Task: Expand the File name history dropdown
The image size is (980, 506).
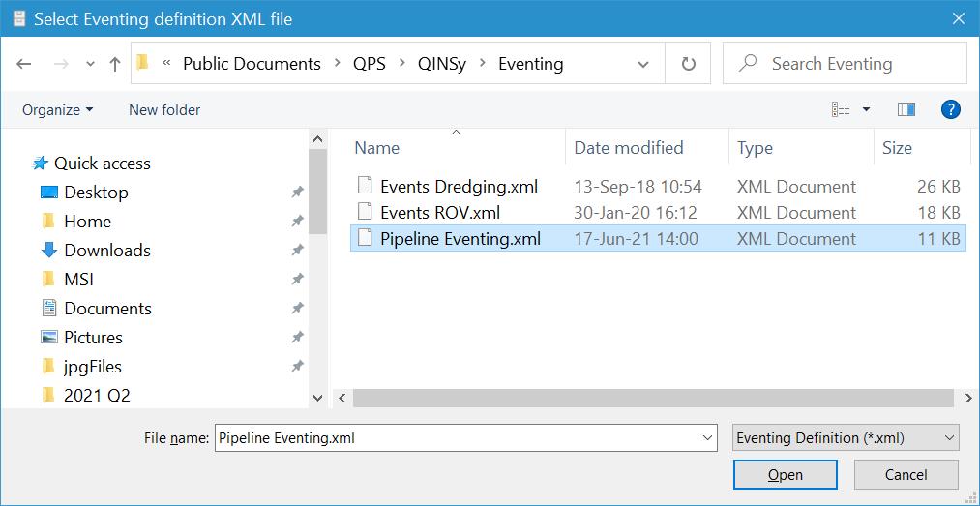Action: [706, 437]
